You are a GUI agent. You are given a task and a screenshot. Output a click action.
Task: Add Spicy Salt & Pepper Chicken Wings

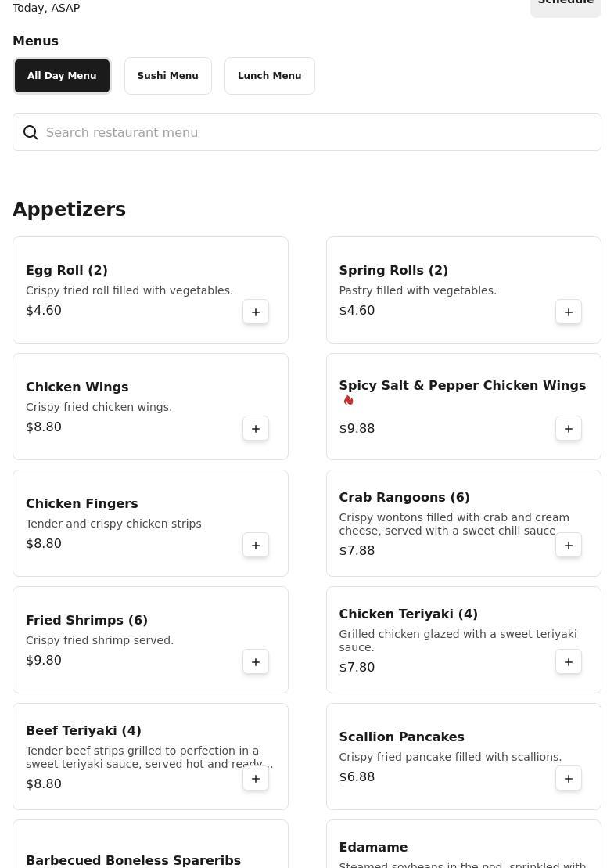tap(569, 429)
